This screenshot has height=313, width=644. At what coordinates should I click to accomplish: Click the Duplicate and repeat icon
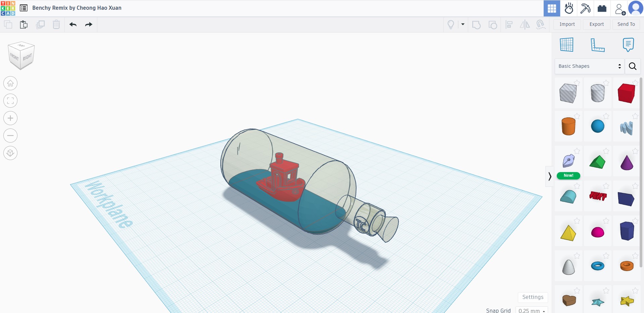(x=40, y=24)
